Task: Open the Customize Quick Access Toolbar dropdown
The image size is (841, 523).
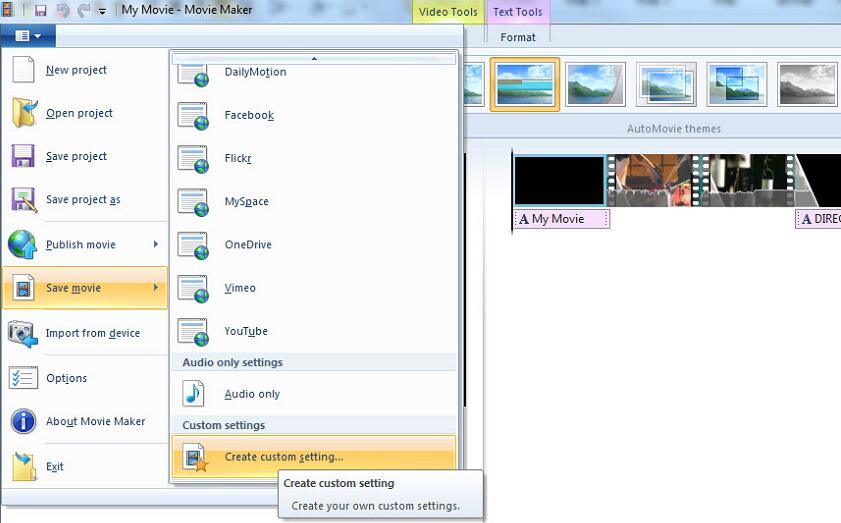Action: (x=102, y=11)
